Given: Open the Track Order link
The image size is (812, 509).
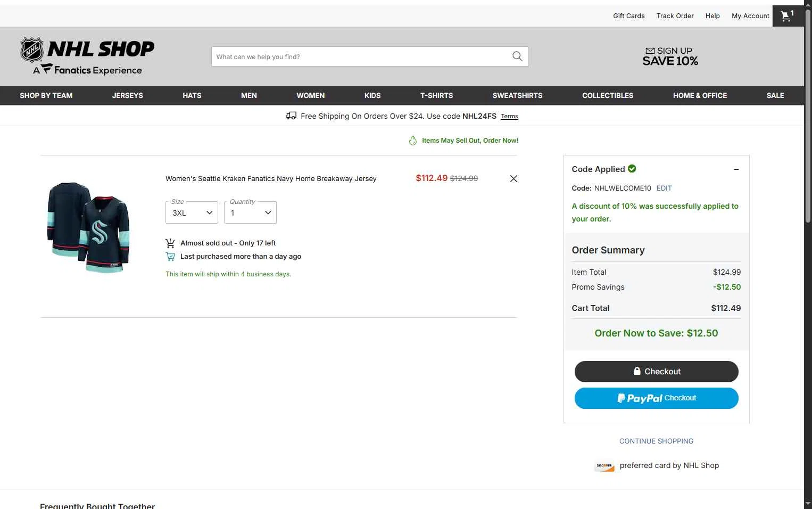Looking at the screenshot, I should (x=675, y=16).
